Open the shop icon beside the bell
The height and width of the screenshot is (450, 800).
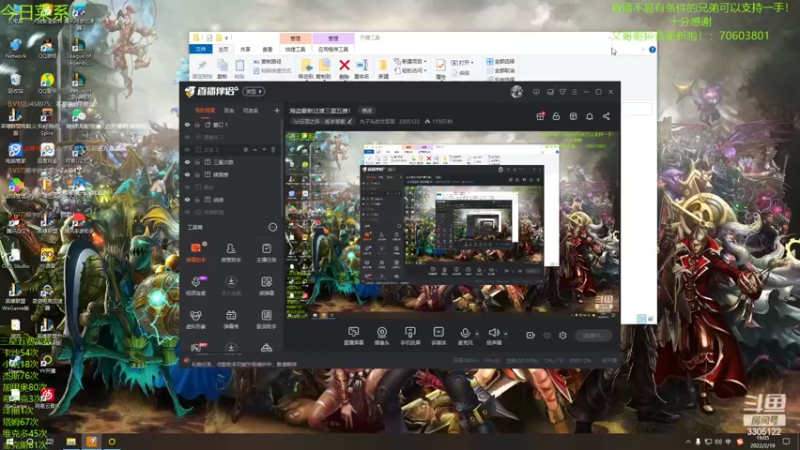[x=573, y=116]
